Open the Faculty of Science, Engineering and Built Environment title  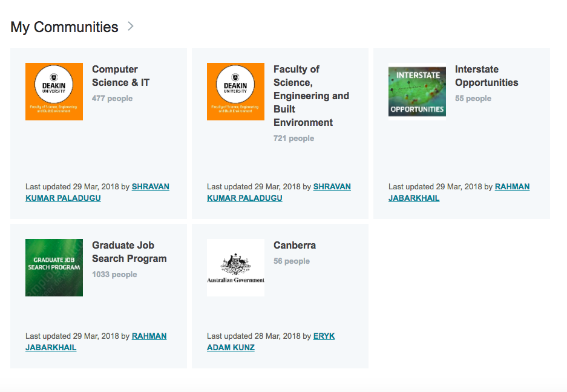coord(310,96)
